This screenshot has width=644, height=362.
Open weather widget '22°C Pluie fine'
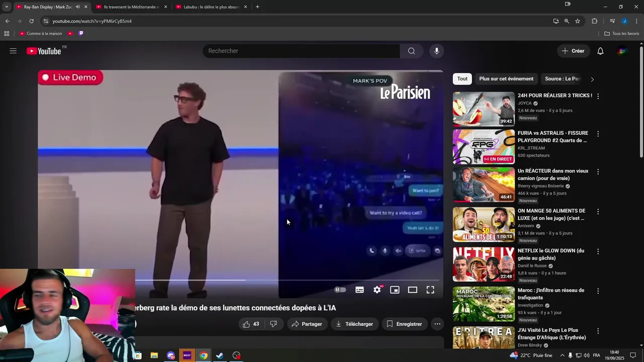point(531,355)
